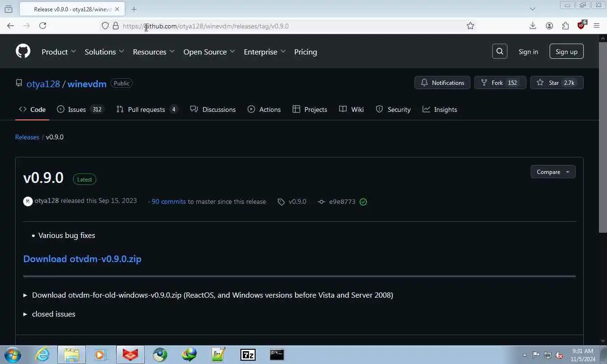The image size is (607, 364).
Task: Go to Releases breadcrumb link
Action: click(x=27, y=137)
